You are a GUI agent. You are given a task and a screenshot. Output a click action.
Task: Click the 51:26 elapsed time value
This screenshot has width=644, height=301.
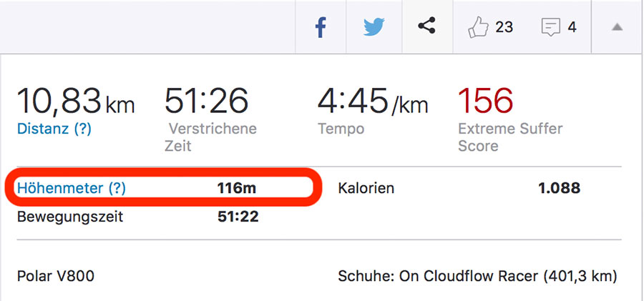pos(206,102)
